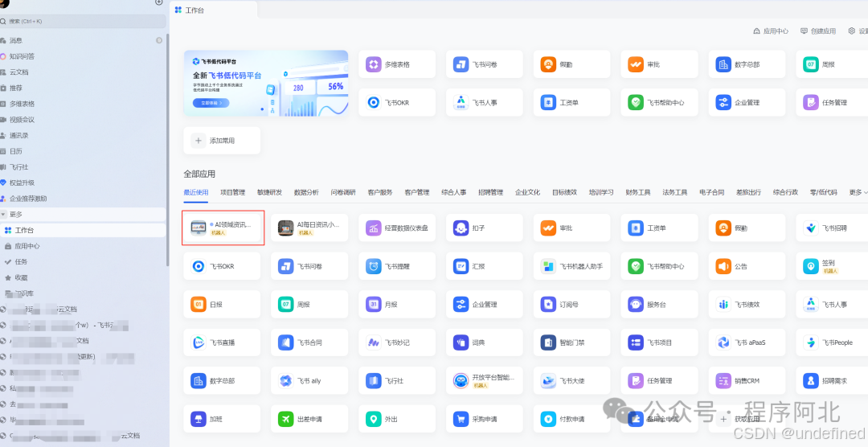The width and height of the screenshot is (868, 447).
Task: Select the 最近使用 tab
Action: 196,193
